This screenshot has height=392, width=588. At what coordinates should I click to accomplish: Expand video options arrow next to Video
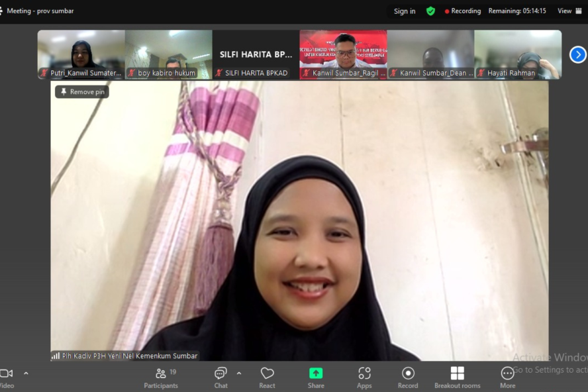pyautogui.click(x=26, y=373)
